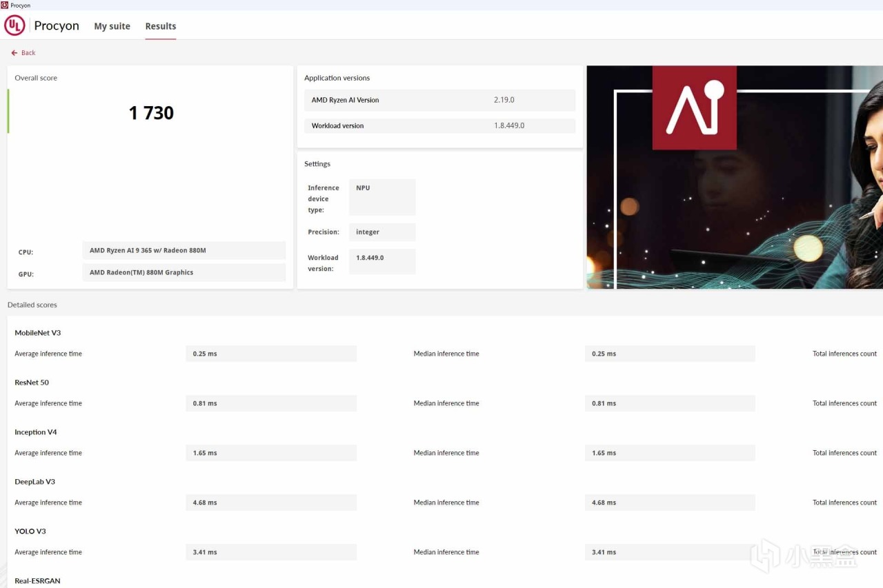This screenshot has height=588, width=883.
Task: Select the GPU value AMD Radeon 880M Graphics
Action: click(184, 272)
